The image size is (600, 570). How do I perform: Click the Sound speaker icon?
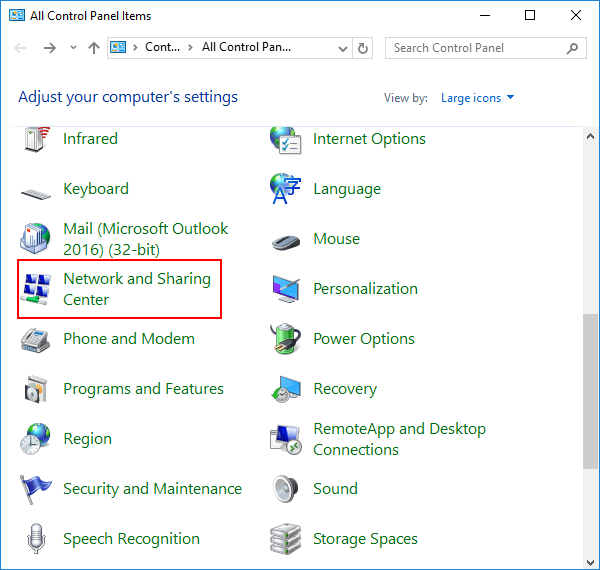point(285,489)
